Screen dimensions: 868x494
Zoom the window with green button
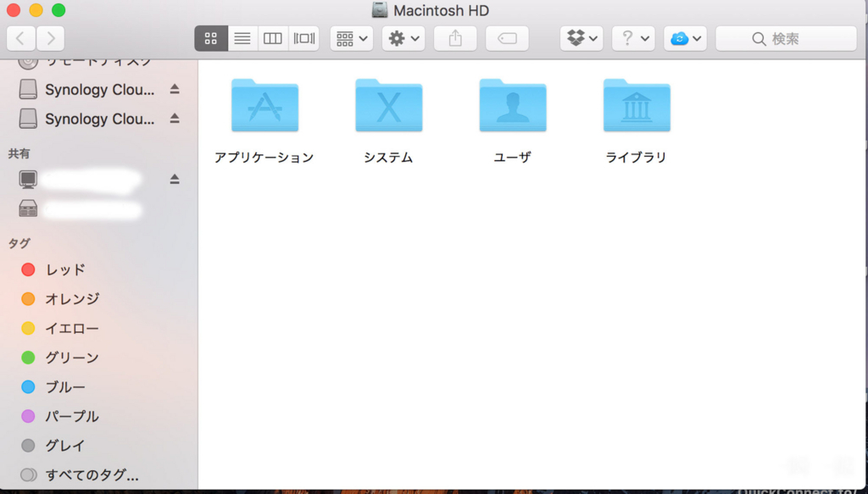(58, 10)
